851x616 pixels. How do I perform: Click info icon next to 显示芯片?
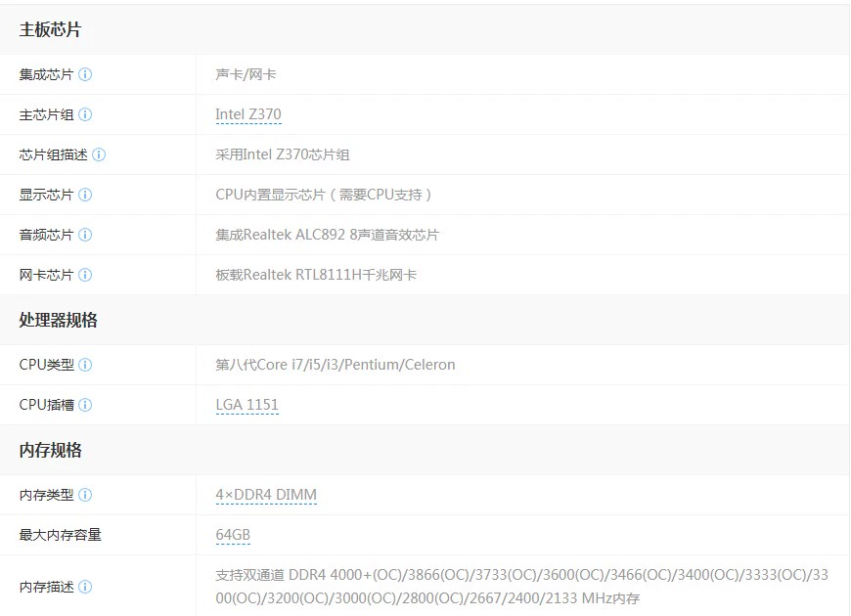(85, 195)
